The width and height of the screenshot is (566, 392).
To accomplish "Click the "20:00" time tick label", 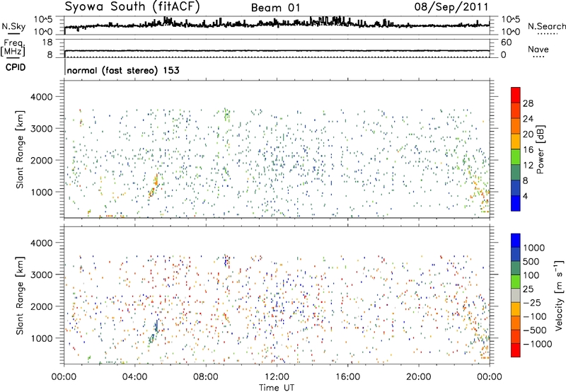I will (x=418, y=377).
